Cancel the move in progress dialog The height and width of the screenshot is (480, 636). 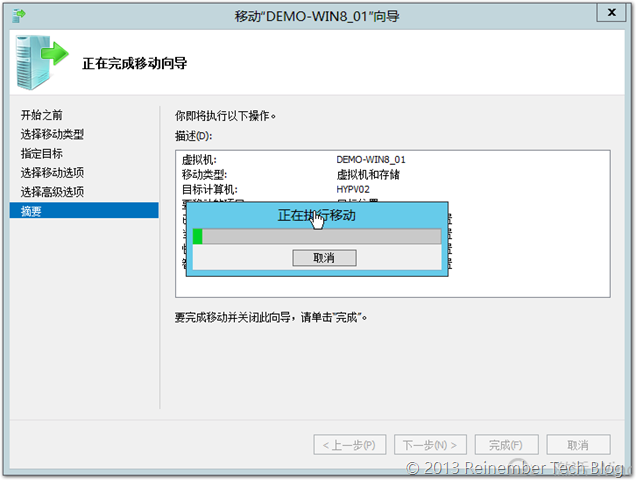[x=324, y=258]
